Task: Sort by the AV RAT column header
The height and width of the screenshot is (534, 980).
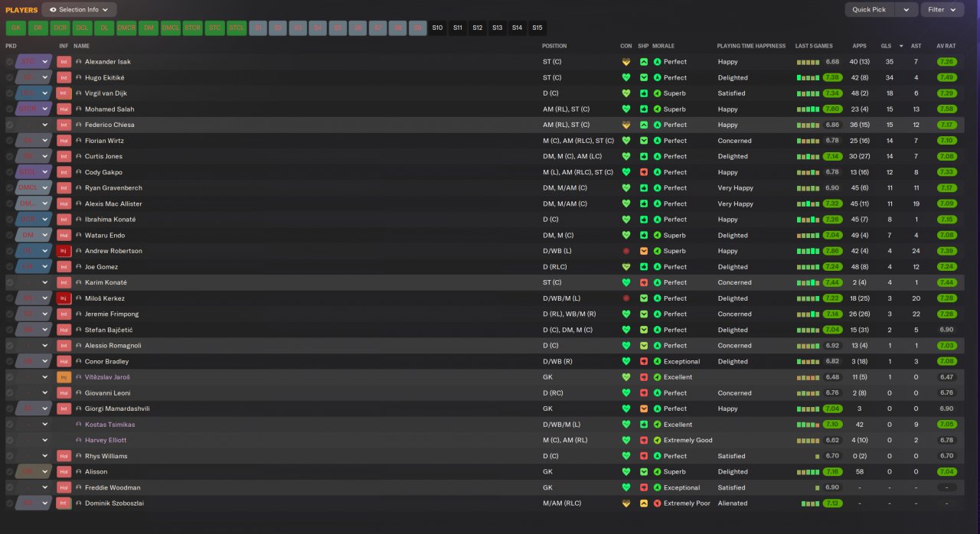Action: click(946, 46)
